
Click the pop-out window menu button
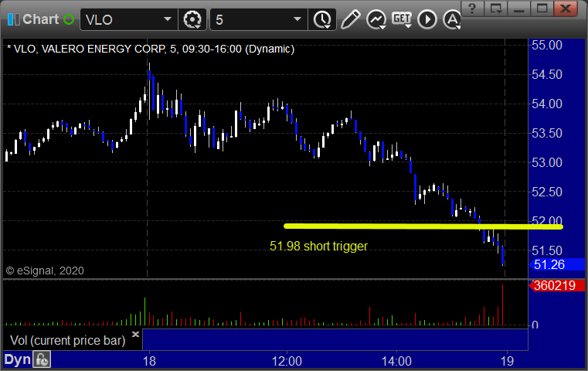(x=495, y=9)
